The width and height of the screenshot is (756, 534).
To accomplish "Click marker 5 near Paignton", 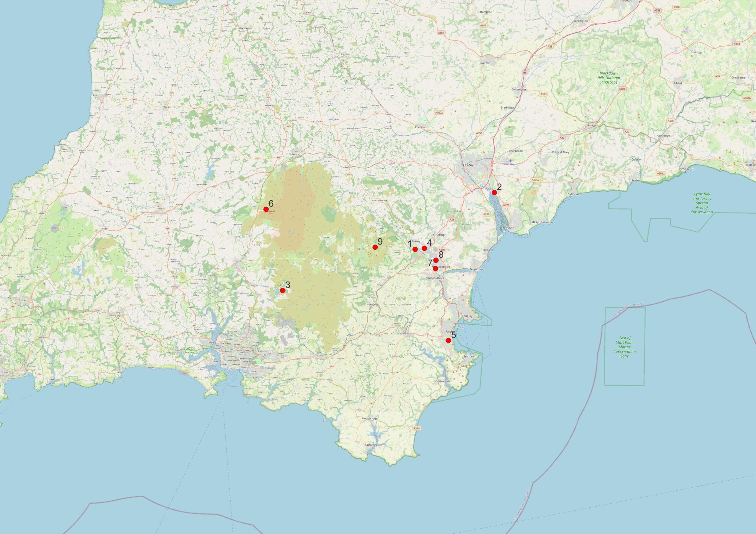I will click(448, 340).
